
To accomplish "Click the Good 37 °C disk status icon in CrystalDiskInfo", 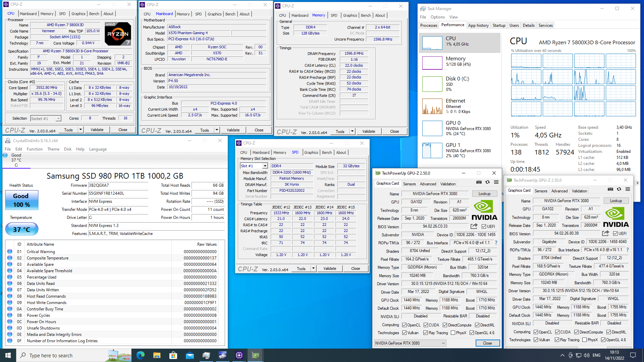I will [5, 155].
